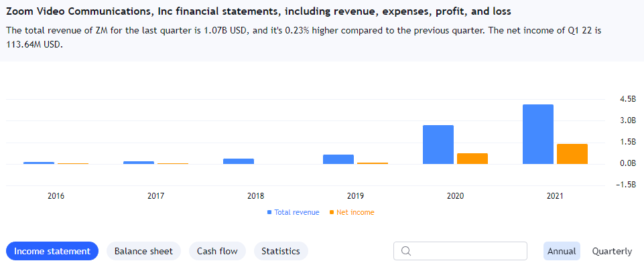Click the 2021 axis label
Screen dimensions: 644x263
[555, 196]
